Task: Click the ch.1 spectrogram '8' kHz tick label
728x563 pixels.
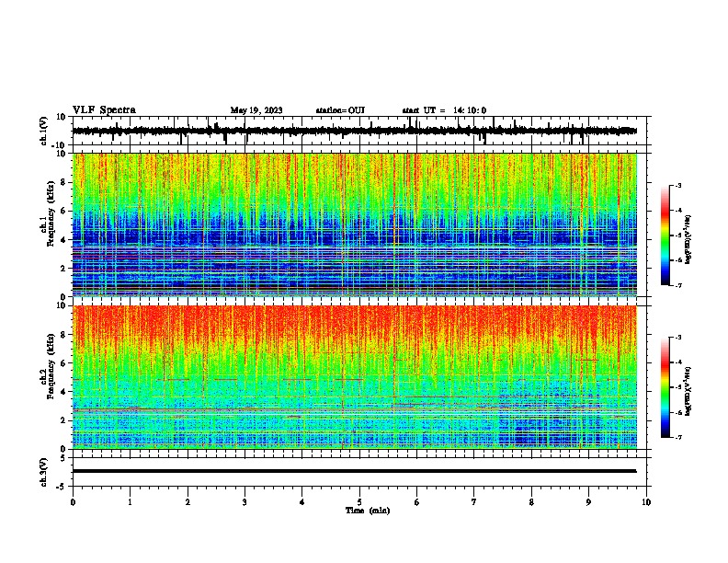Action: click(63, 182)
